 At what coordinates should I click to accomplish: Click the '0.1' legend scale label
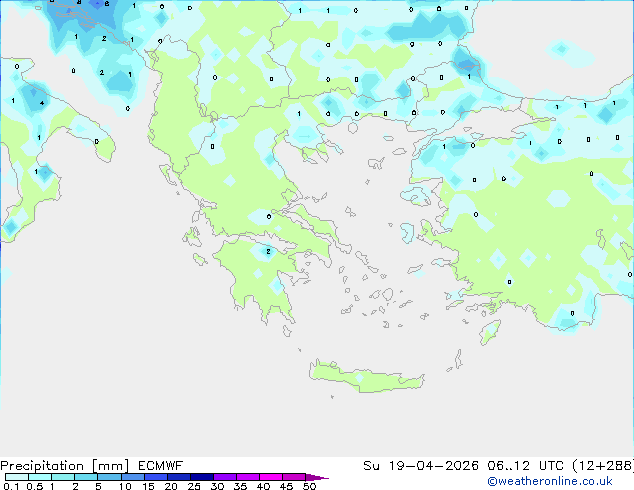11,486
